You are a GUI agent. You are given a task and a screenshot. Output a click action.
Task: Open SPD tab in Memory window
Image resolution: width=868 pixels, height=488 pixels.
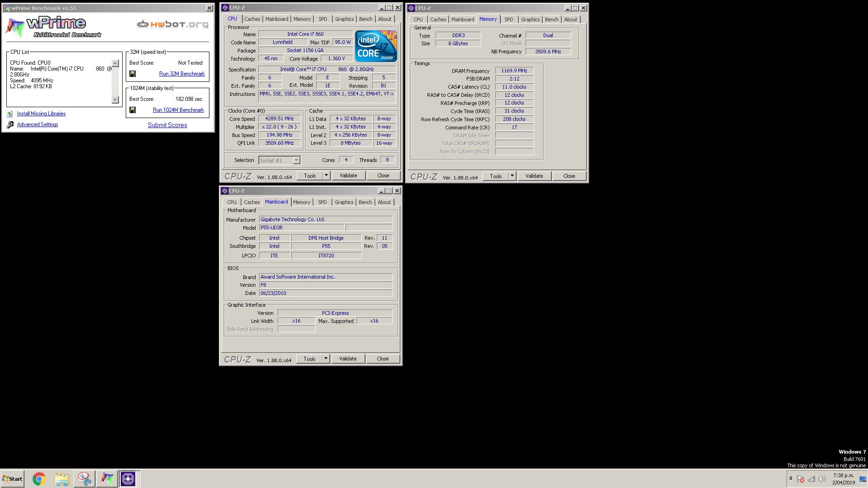pyautogui.click(x=509, y=19)
